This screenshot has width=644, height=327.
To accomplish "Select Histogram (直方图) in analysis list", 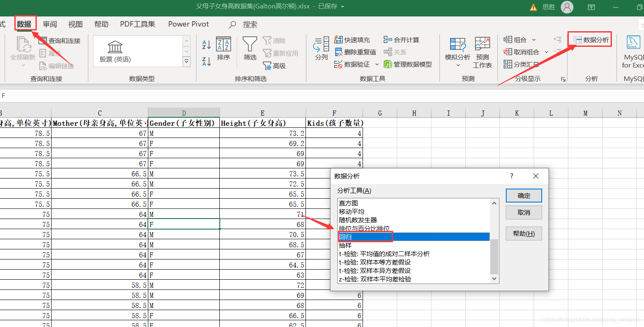I will coord(414,203).
